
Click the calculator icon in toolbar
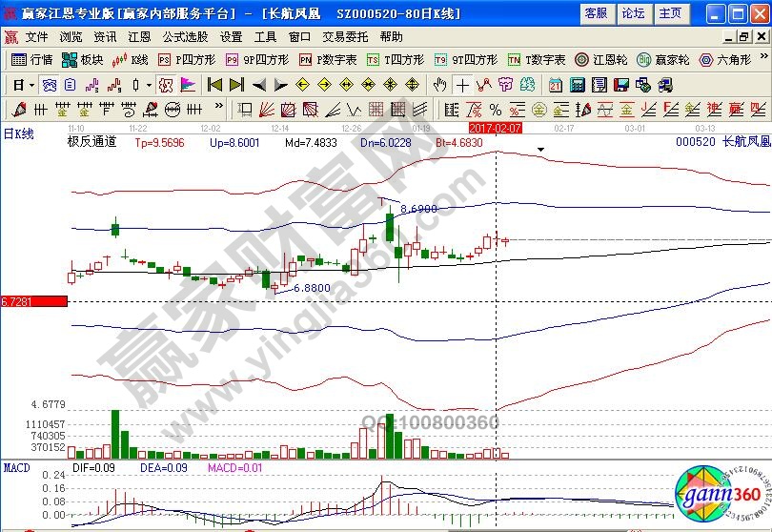coord(579,84)
